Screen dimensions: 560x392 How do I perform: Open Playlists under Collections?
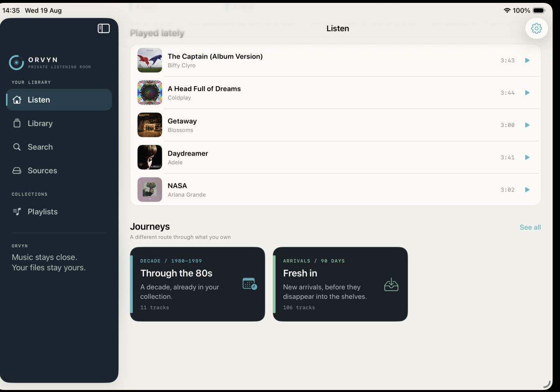(59, 212)
